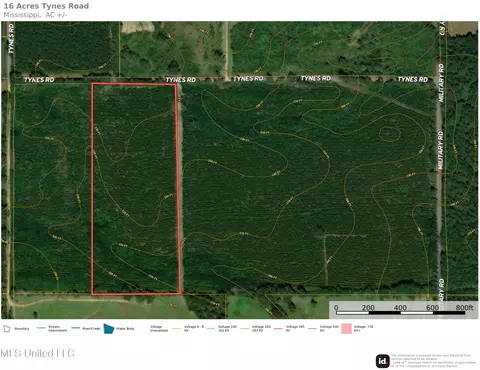The image size is (480, 370).
Task: Click the blue Water Body legend icon
Action: (109, 328)
